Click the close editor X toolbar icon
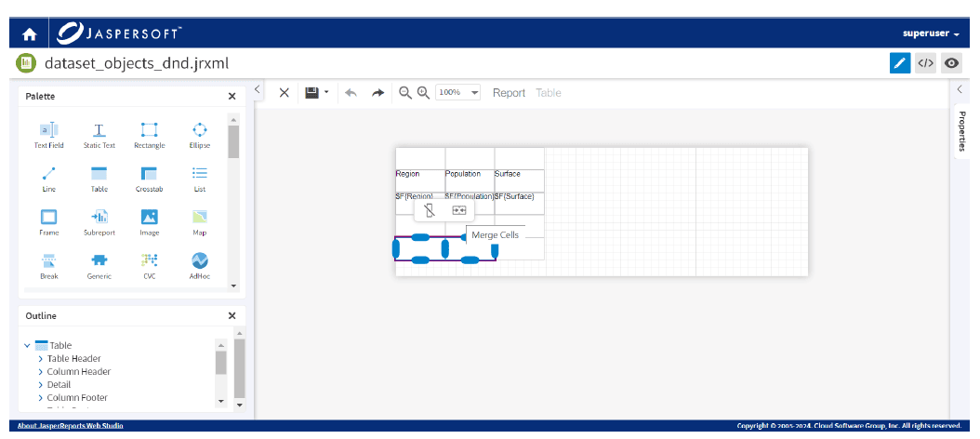This screenshot has width=980, height=439. 284,93
